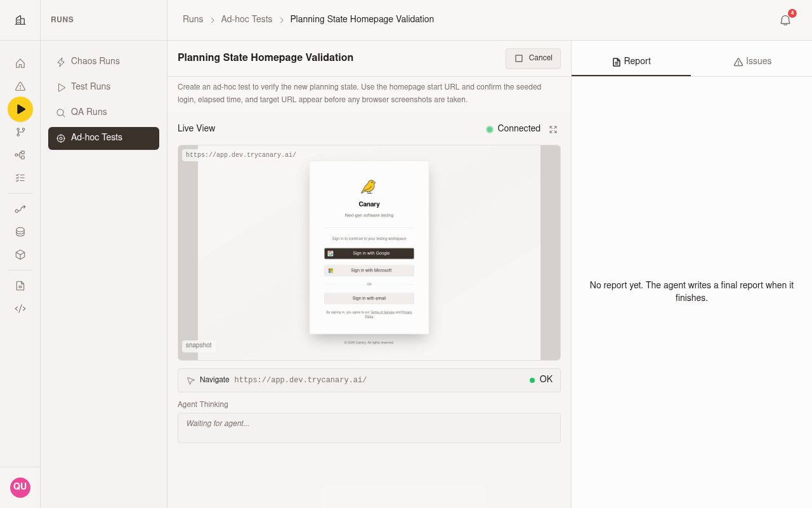Click the live view browser snapshot

pos(369,253)
